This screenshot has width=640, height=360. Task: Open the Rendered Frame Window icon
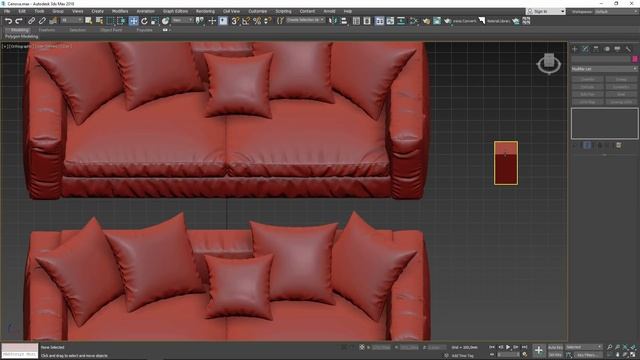437,20
